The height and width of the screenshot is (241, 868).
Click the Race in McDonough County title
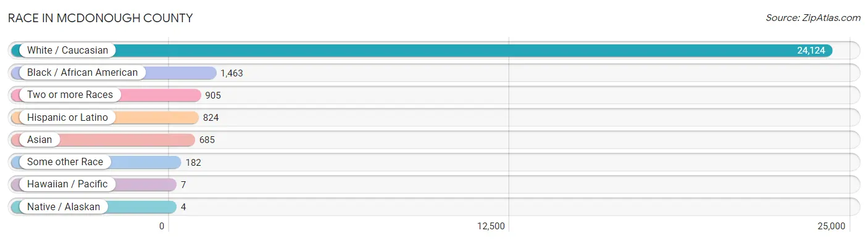click(100, 18)
